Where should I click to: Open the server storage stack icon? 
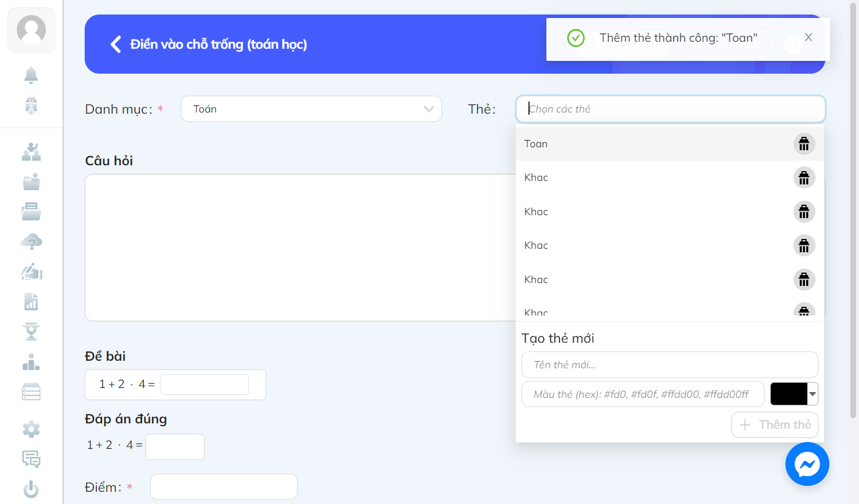[31, 392]
